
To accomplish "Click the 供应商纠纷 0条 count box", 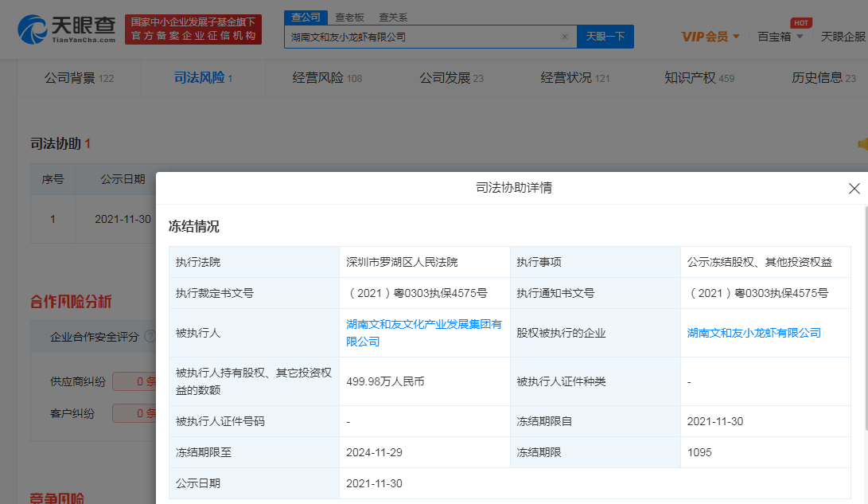I will 134,381.
